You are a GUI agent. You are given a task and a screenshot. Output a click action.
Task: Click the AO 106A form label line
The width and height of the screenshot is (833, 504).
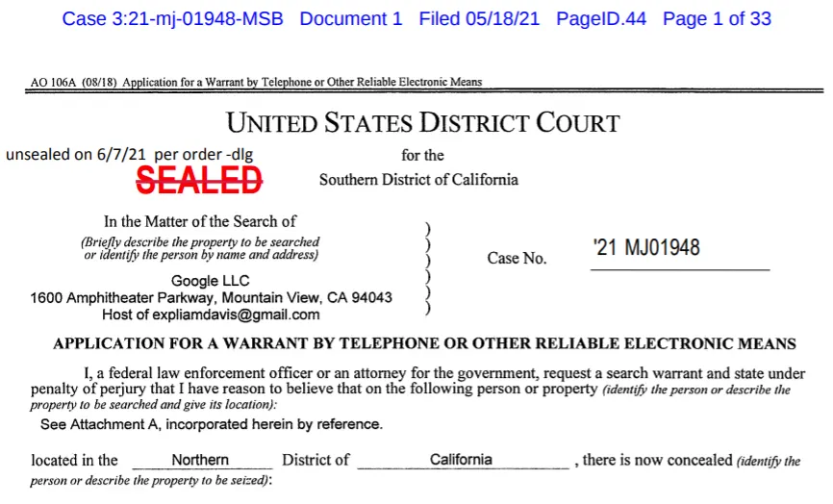(x=256, y=83)
